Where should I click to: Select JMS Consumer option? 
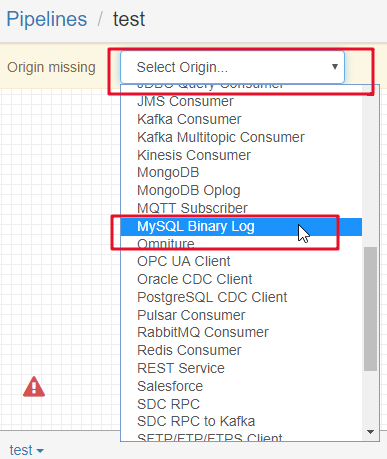(x=241, y=101)
